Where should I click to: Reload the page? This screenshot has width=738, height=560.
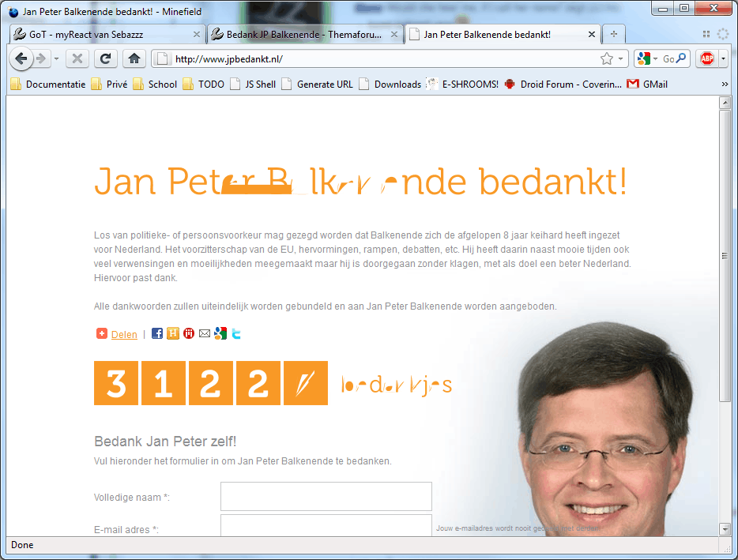click(x=105, y=58)
